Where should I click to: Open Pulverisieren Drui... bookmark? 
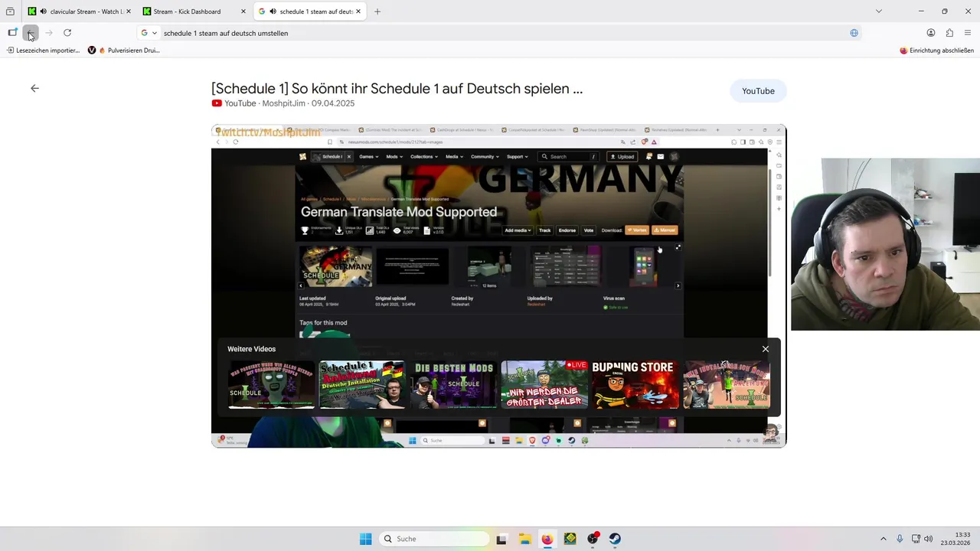pyautogui.click(x=123, y=51)
